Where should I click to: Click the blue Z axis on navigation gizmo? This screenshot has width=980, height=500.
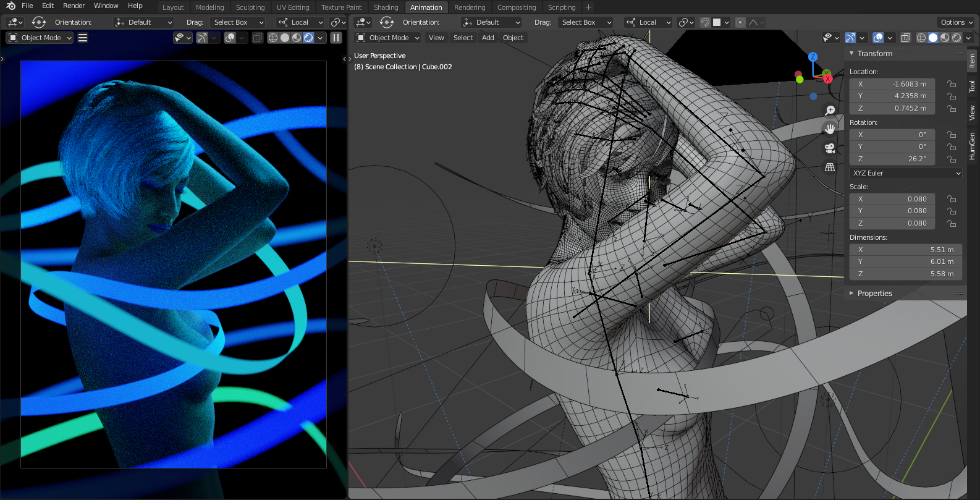[813, 56]
